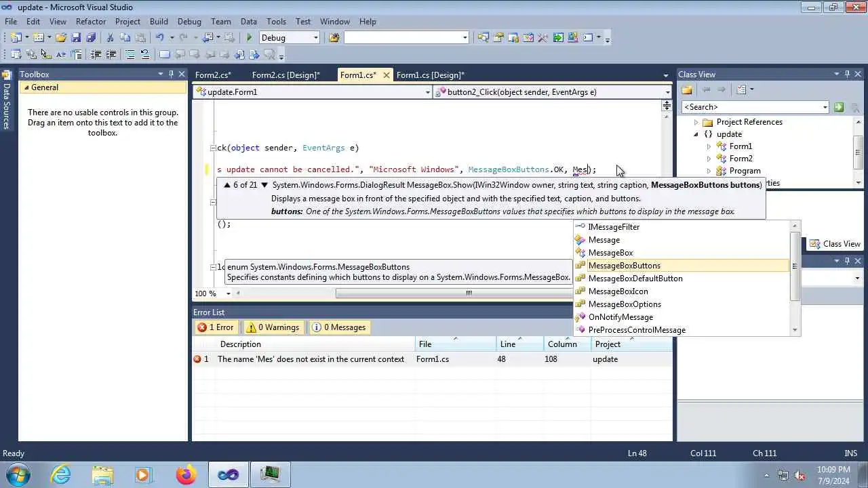Click the editor split-window handle
The image size is (868, 488).
point(667,105)
